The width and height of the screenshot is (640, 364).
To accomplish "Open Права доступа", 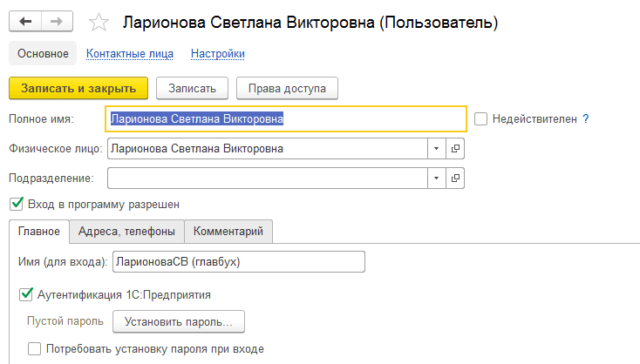I will coord(287,88).
